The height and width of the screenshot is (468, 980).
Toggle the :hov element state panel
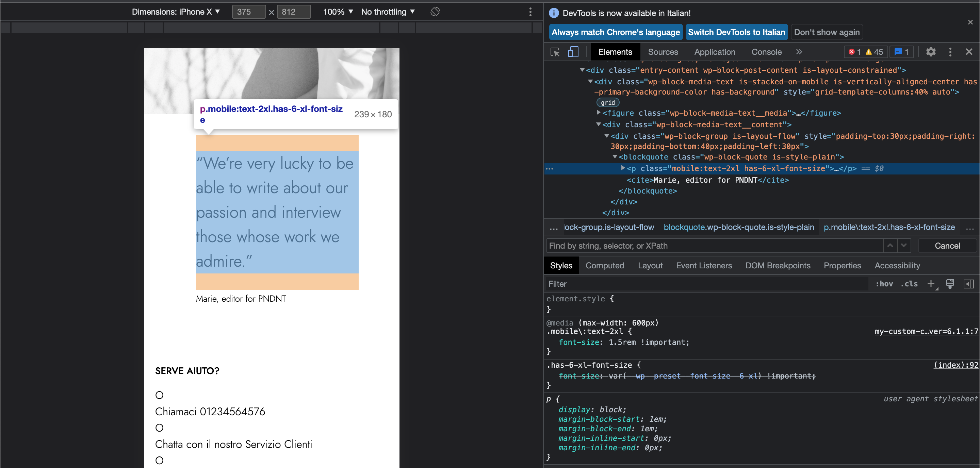(884, 284)
